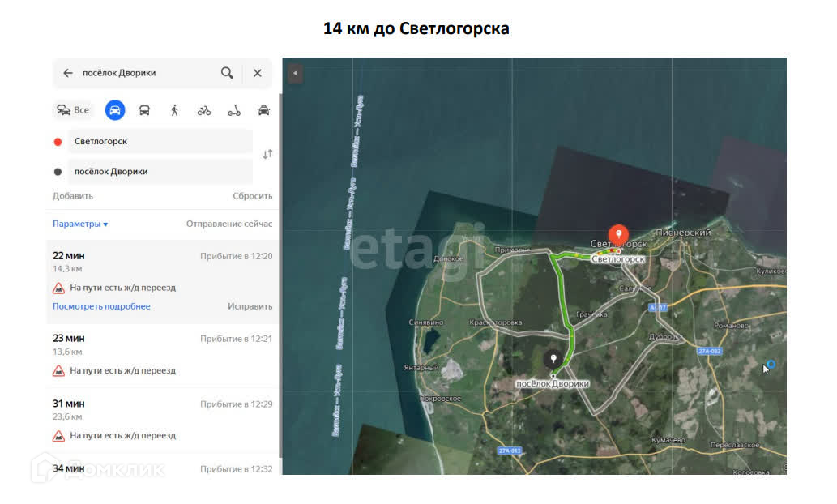Viewport: 837px width, 504px height.
Task: Click the route panel scrollbar
Action: coord(280,275)
